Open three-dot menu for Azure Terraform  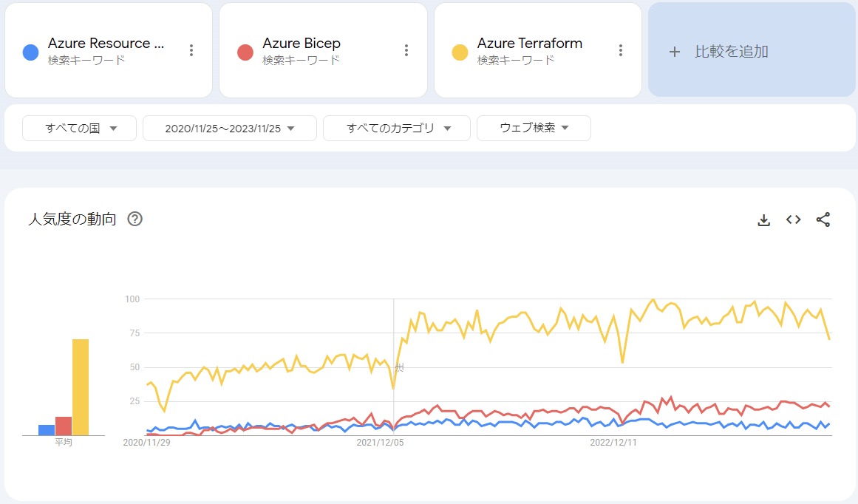(x=621, y=50)
